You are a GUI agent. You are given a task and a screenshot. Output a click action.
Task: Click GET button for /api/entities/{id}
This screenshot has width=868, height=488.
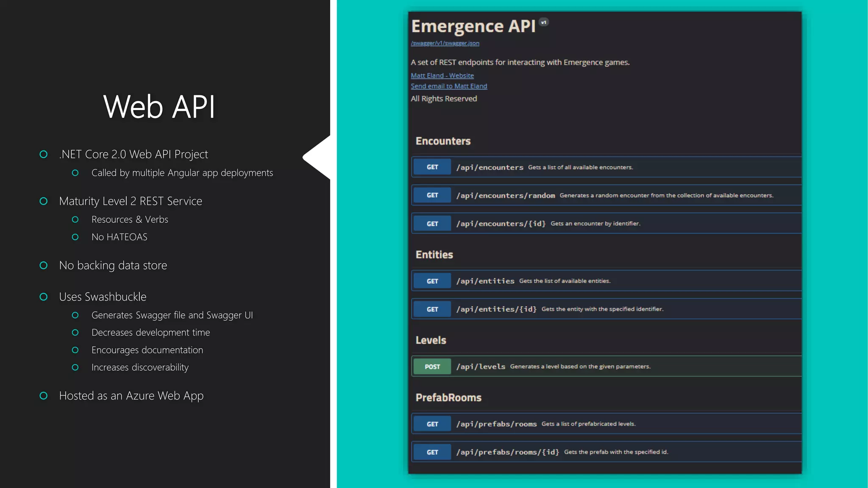[432, 309]
